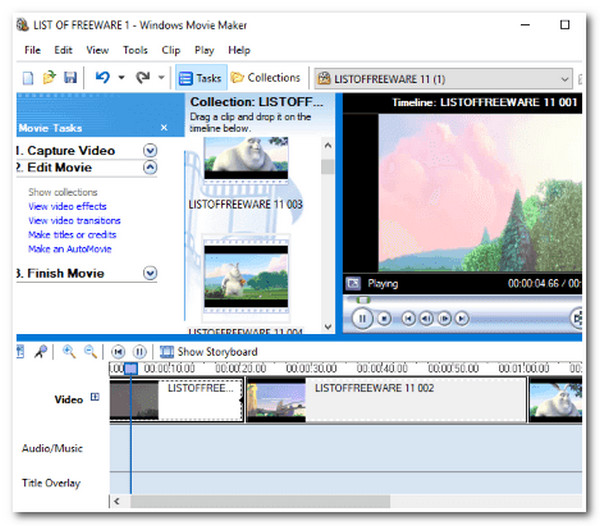Select LISTOFFREEWARE 11 002 clip on timeline
Image resolution: width=600 pixels, height=526 pixels.
pyautogui.click(x=386, y=400)
